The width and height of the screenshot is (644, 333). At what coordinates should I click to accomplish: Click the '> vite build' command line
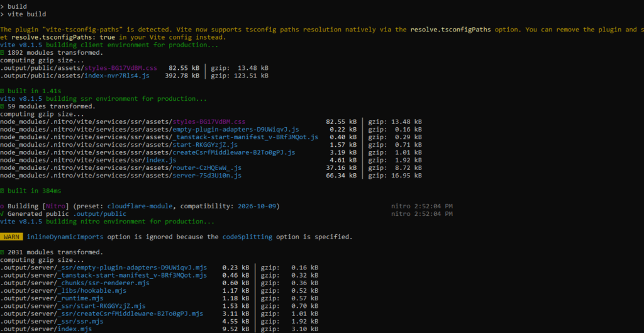pyautogui.click(x=23, y=14)
